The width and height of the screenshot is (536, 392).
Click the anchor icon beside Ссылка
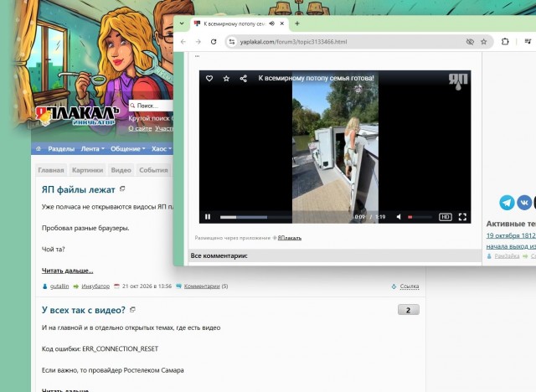394,286
